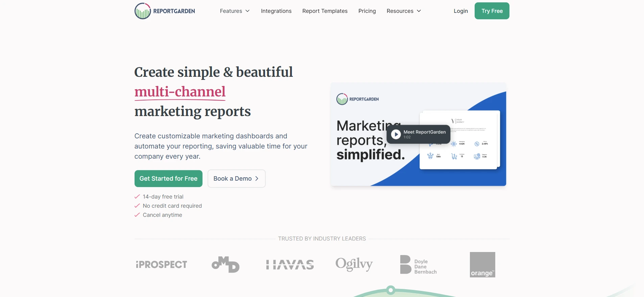Screen dimensions: 644x297
Task: Click Get Started for Free
Action: 168,178
